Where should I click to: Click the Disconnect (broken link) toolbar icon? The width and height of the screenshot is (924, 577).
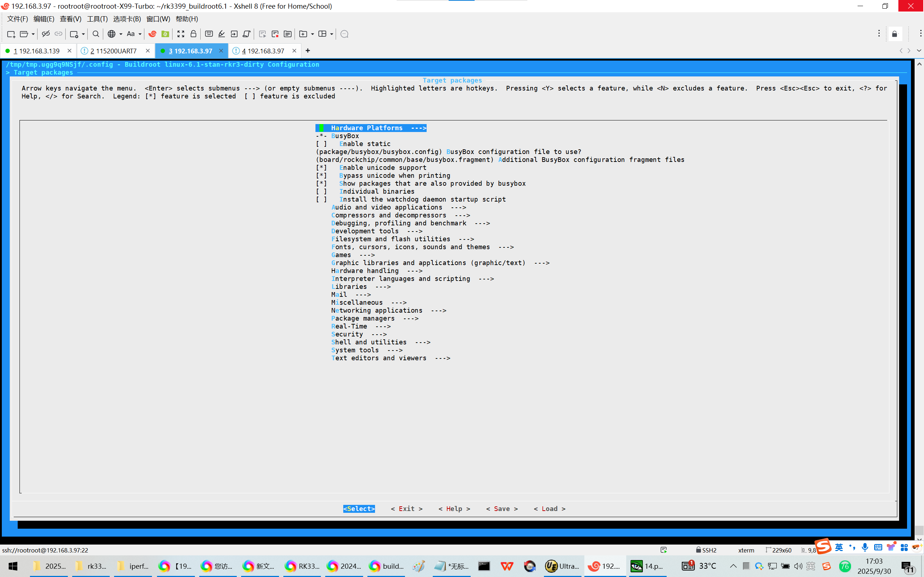tap(45, 34)
